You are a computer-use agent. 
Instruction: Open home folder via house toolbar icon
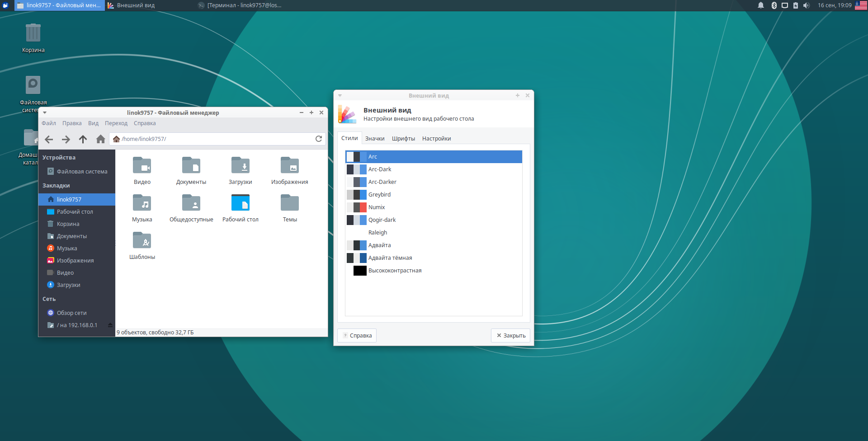100,139
